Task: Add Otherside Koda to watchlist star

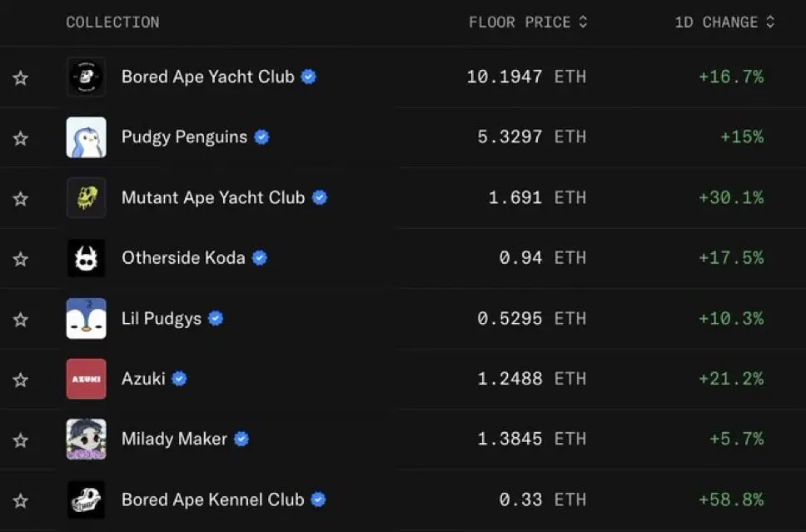Action: click(x=21, y=259)
